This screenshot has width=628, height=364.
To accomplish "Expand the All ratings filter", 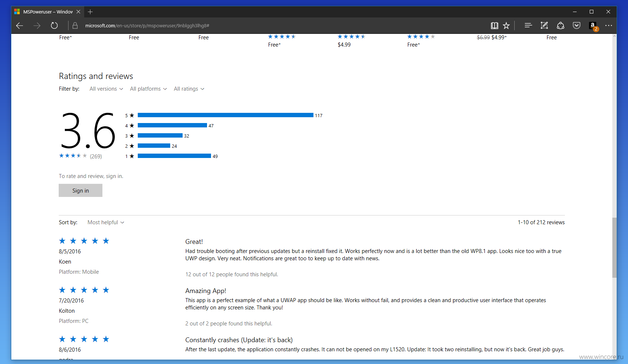I will point(189,89).
